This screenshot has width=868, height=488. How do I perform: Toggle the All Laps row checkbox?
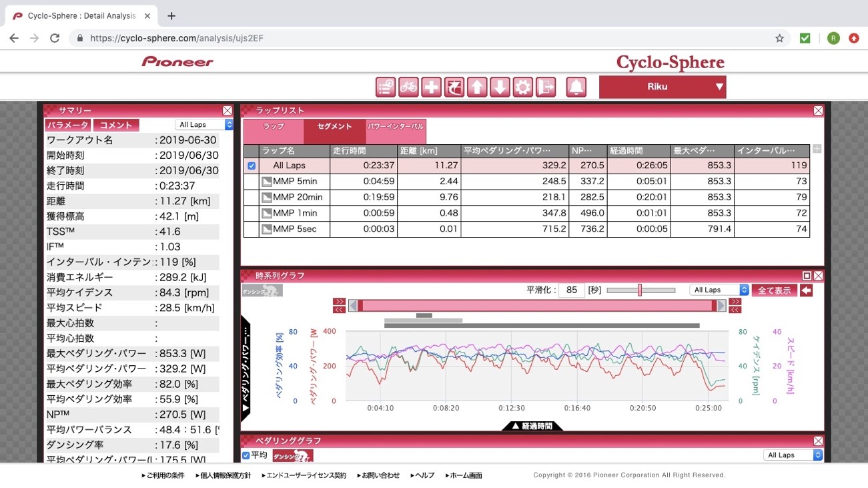tap(251, 166)
